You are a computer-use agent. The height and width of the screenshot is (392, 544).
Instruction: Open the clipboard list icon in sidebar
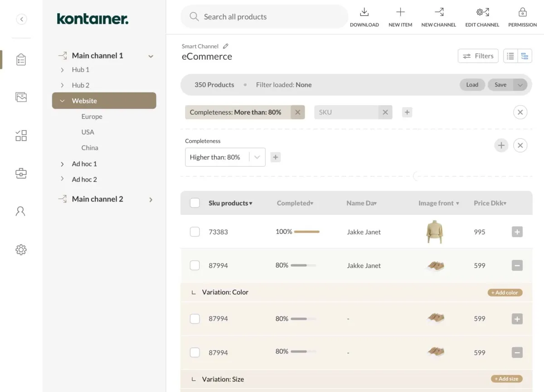[21, 60]
